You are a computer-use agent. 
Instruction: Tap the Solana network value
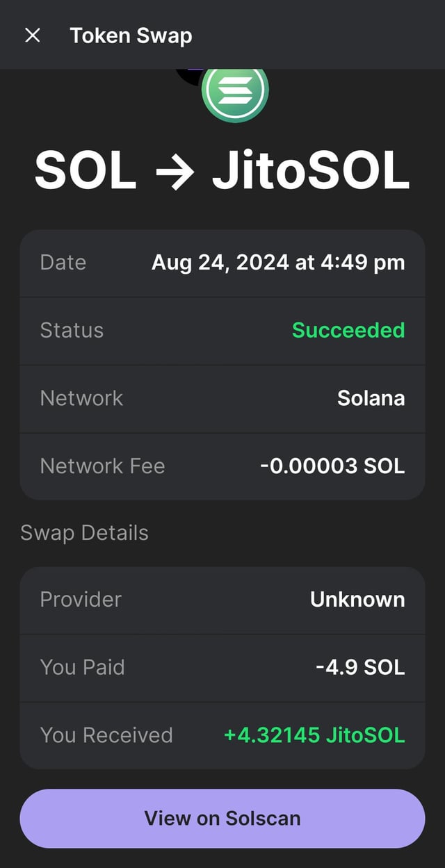click(371, 398)
